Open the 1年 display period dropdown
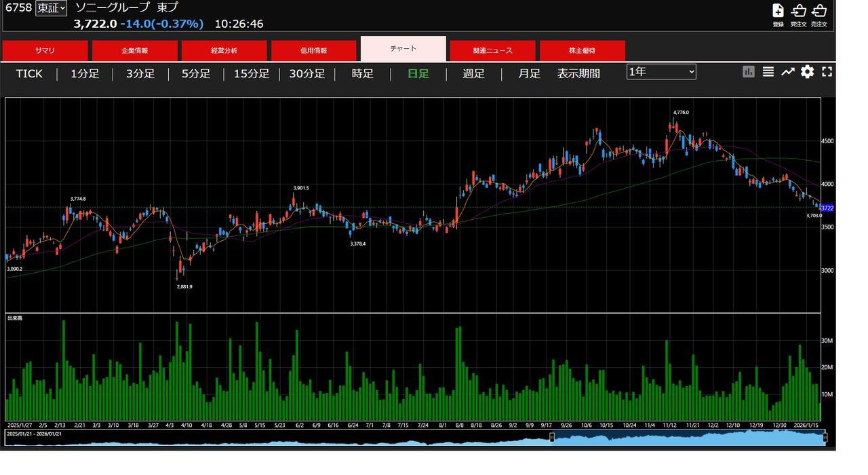This screenshot has width=868, height=475. (x=661, y=72)
